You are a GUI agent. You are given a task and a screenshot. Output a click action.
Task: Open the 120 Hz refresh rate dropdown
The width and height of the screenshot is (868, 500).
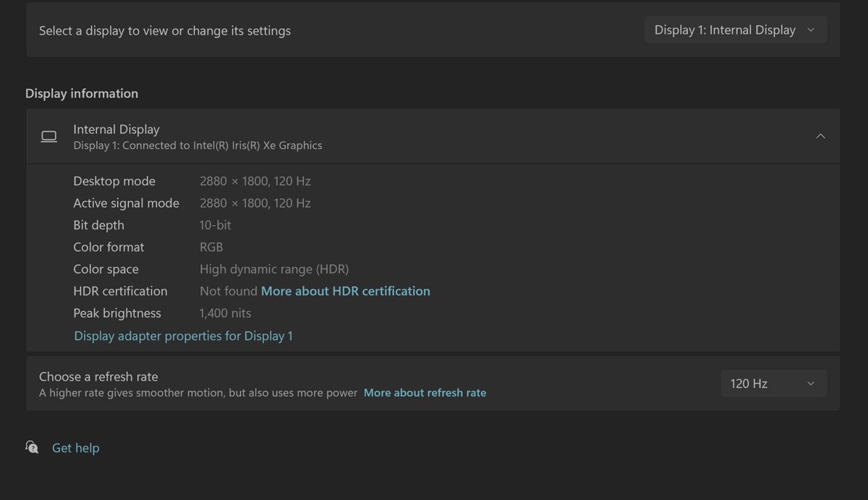pyautogui.click(x=773, y=384)
